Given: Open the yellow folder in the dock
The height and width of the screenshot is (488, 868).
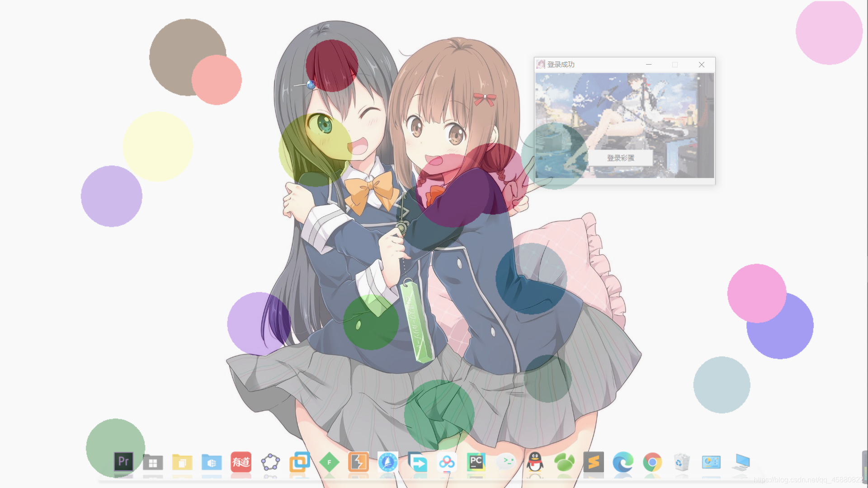Looking at the screenshot, I should (182, 463).
